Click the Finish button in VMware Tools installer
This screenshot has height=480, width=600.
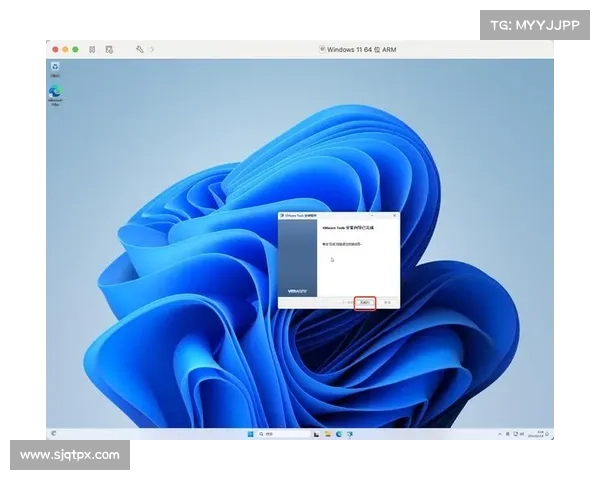365,302
